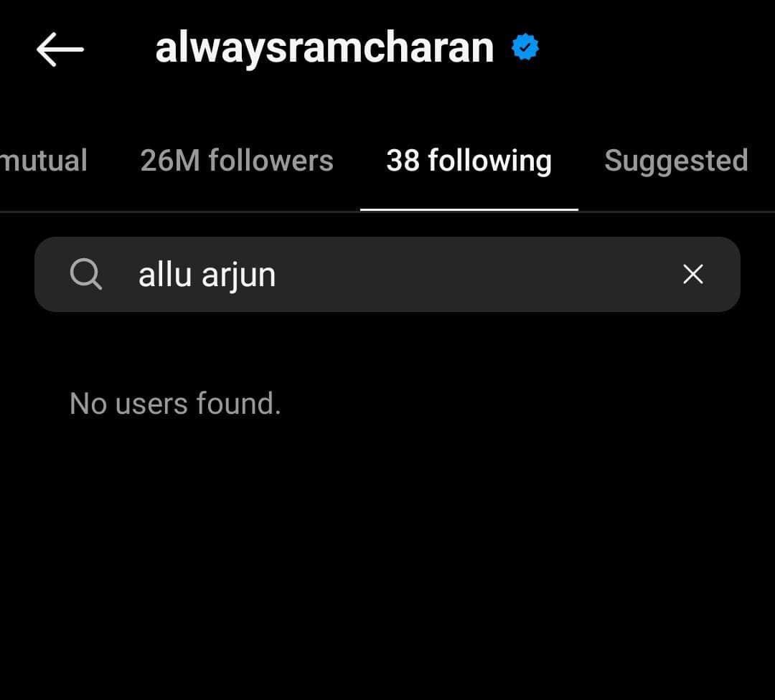The image size is (775, 700).
Task: Clear the search with the X icon
Action: [x=693, y=274]
